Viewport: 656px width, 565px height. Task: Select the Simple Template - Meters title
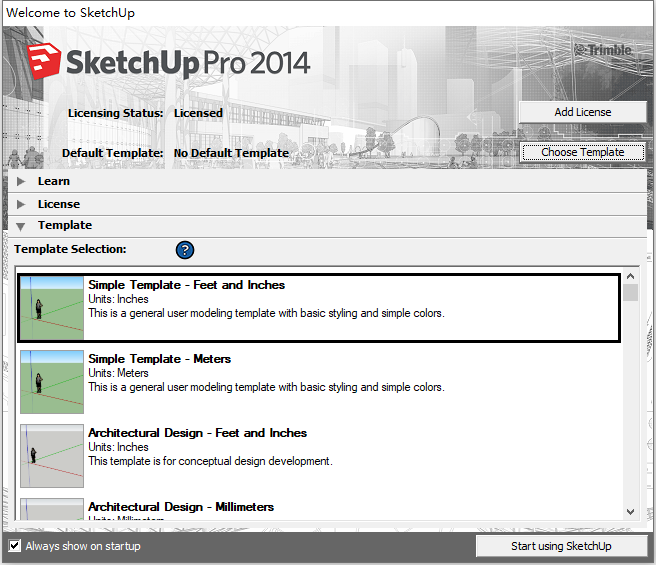click(x=159, y=359)
